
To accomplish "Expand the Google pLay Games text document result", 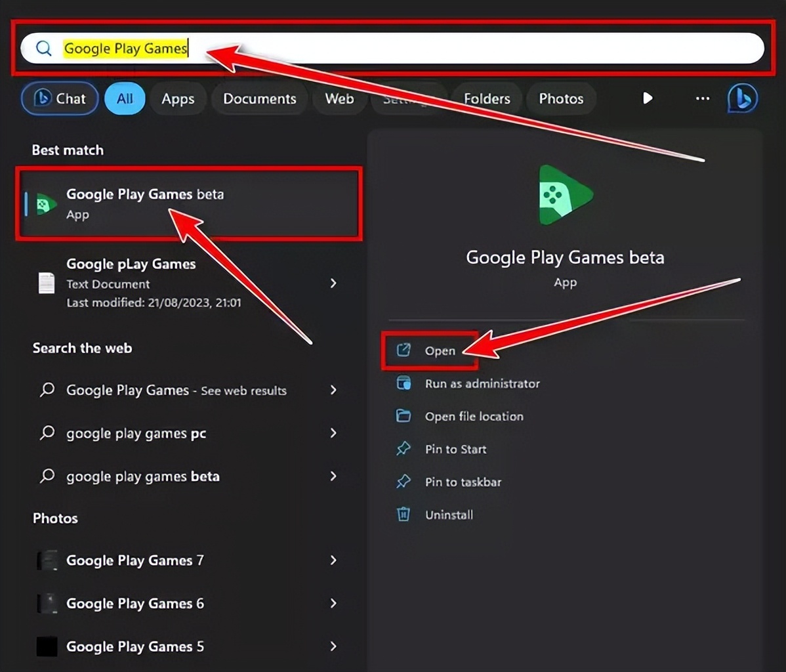I will click(x=333, y=283).
